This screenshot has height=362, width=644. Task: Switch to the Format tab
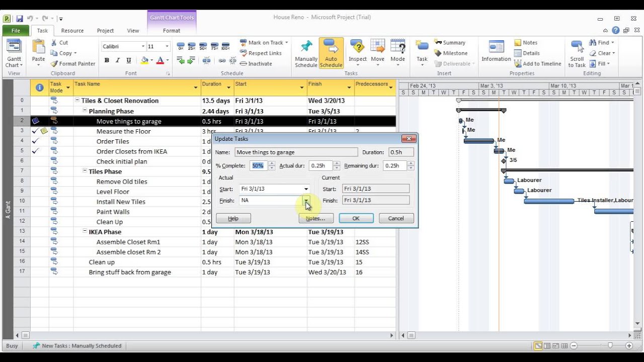point(172,31)
